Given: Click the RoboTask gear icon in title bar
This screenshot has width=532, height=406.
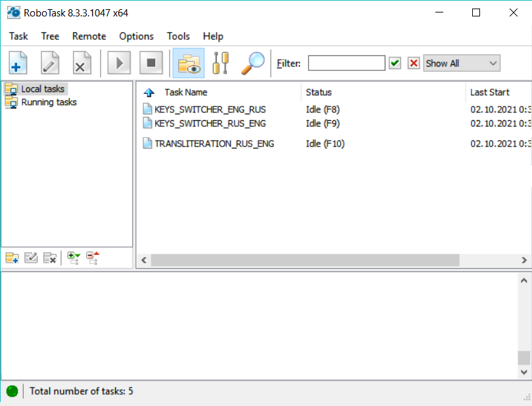Looking at the screenshot, I should click(14, 12).
